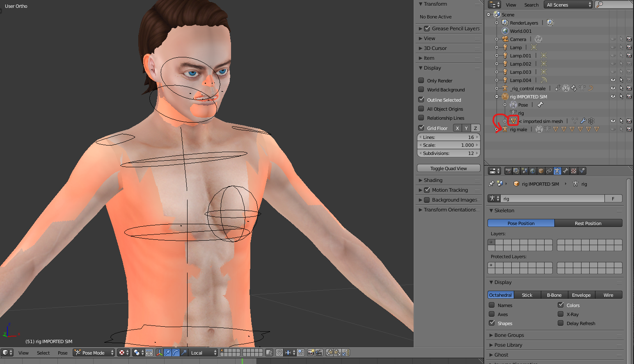The height and width of the screenshot is (364, 634).
Task: Enable the Names display checkbox
Action: (492, 305)
